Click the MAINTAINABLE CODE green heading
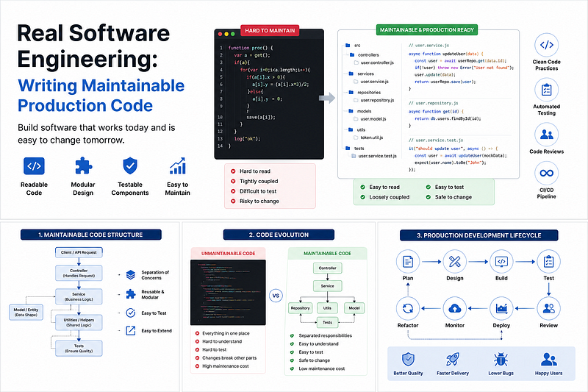Screen dimensions: 588x392 327,253
